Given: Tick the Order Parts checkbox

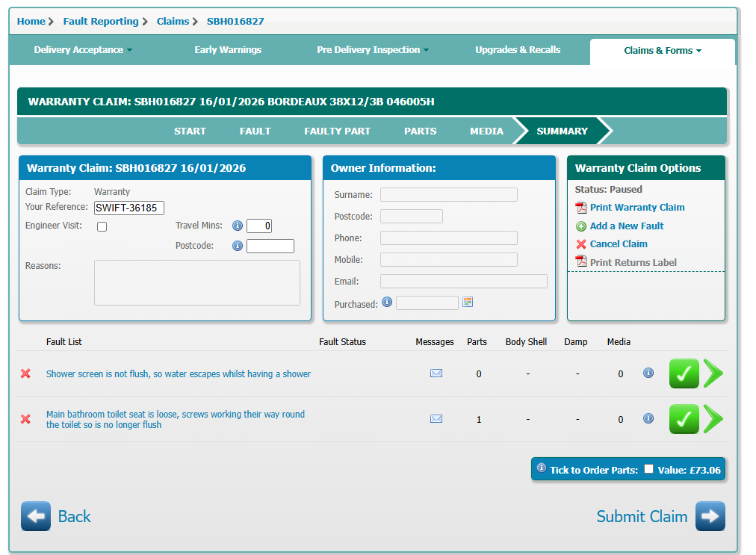Looking at the screenshot, I should [648, 468].
